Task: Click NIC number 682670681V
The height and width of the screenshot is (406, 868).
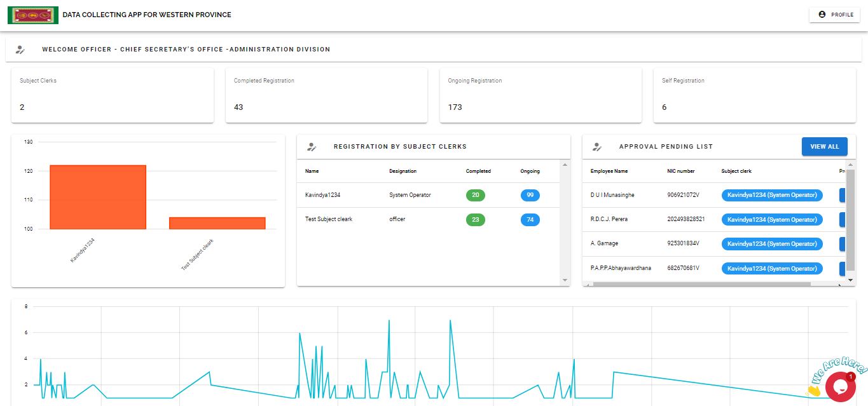Action: (x=683, y=268)
